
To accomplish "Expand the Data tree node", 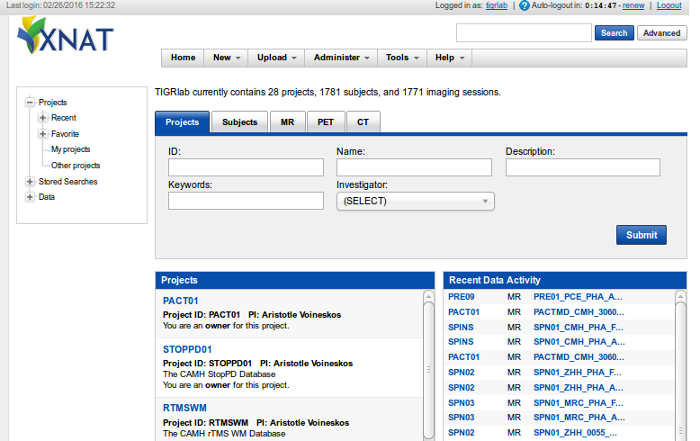I will [30, 197].
